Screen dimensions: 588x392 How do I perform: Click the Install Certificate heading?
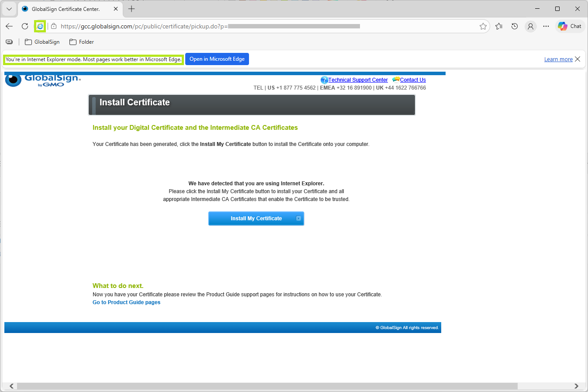point(135,102)
